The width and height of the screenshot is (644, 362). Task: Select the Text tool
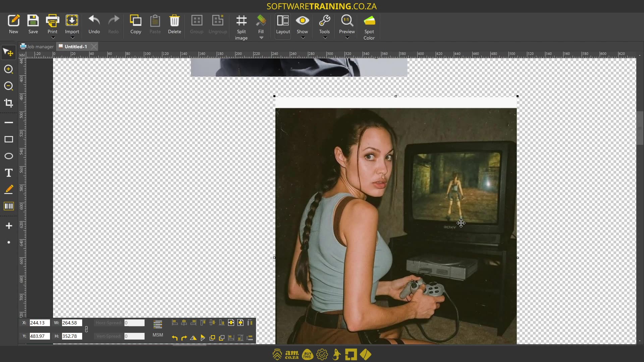pos(8,173)
